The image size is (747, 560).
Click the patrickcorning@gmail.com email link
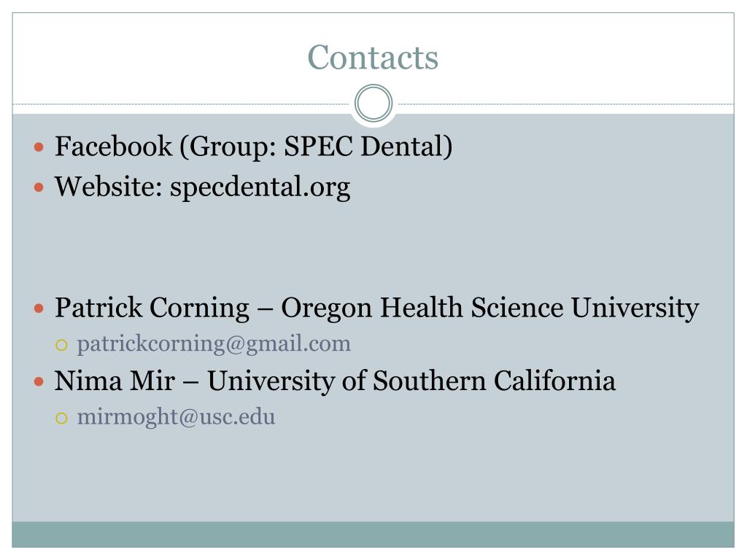tap(214, 344)
